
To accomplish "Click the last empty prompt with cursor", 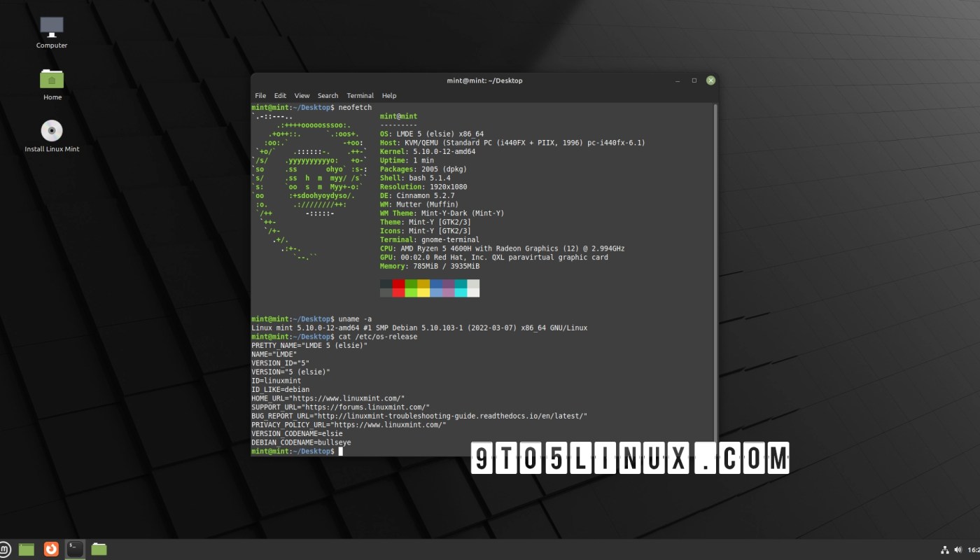I will point(297,451).
